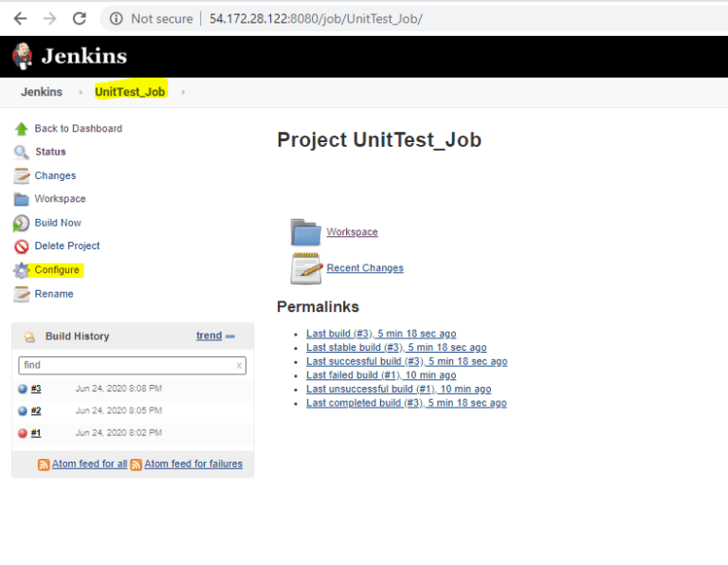
Task: Open the Last completed build (#3) permalink
Action: pos(407,403)
